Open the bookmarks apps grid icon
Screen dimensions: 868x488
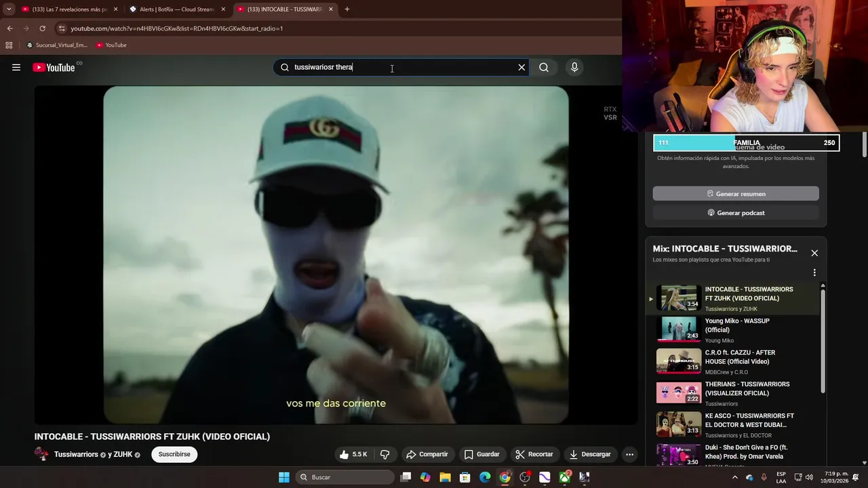[9, 45]
